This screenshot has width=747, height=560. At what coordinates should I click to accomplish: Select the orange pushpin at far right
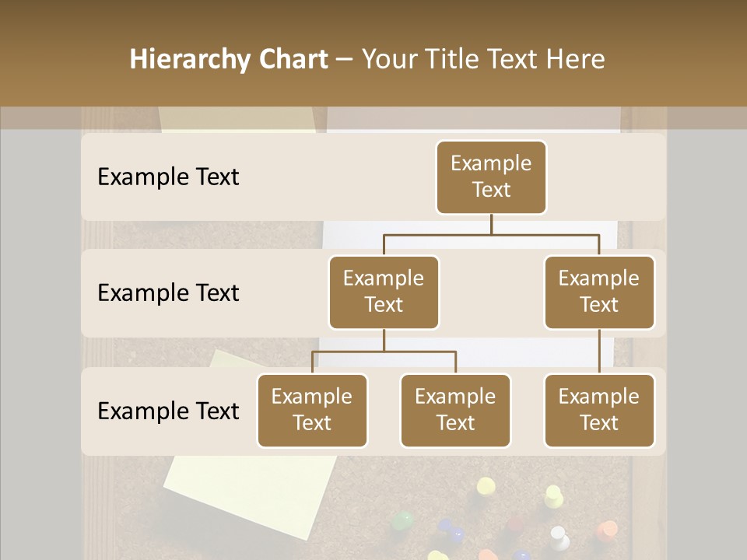tap(608, 532)
